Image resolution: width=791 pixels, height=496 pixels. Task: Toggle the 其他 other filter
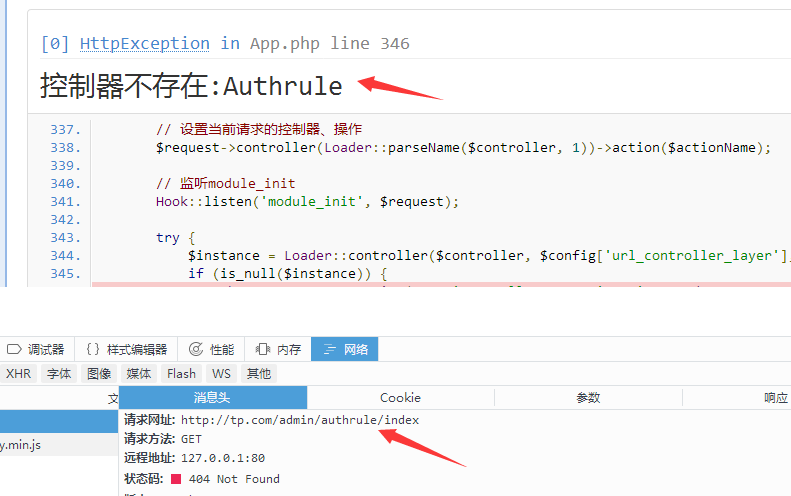[258, 373]
